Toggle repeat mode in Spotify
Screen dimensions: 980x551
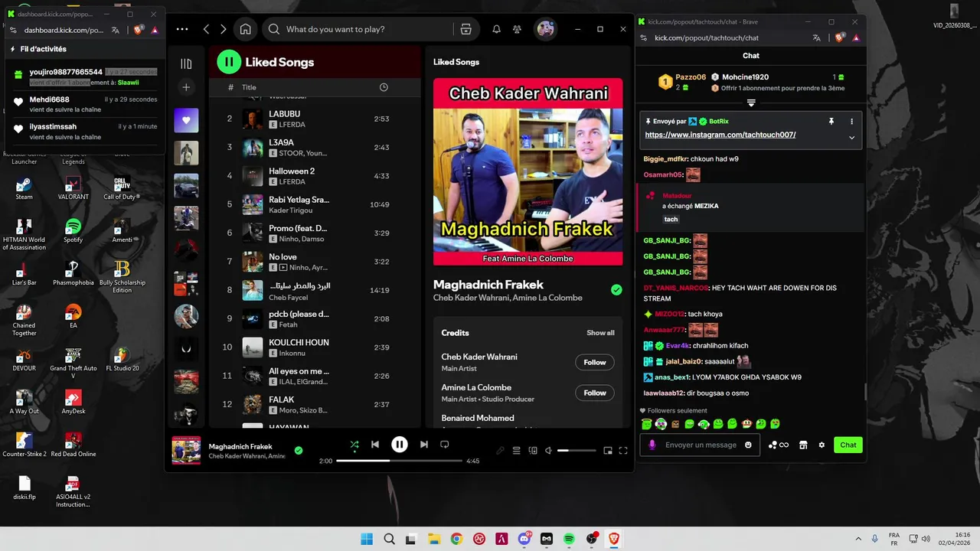(444, 445)
